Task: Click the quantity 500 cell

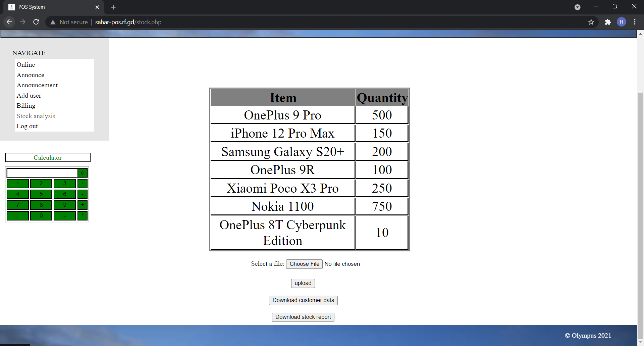Action: click(x=382, y=115)
